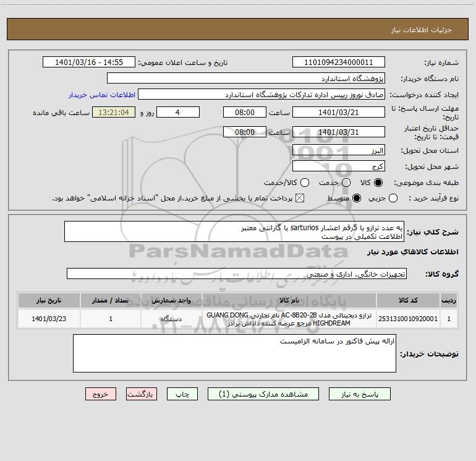This screenshot has width=476, height=461.
Task: Choose جزیی purchase process option
Action: [393, 198]
